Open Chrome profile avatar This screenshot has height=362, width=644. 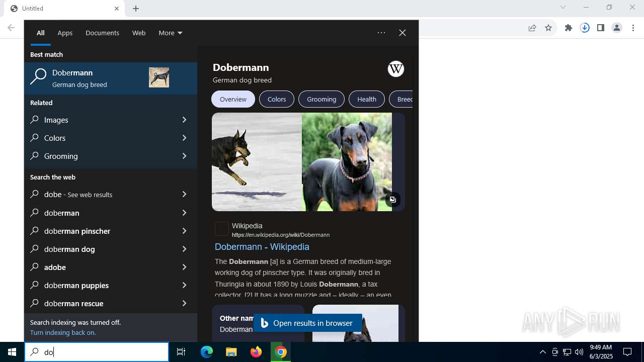[x=617, y=28]
